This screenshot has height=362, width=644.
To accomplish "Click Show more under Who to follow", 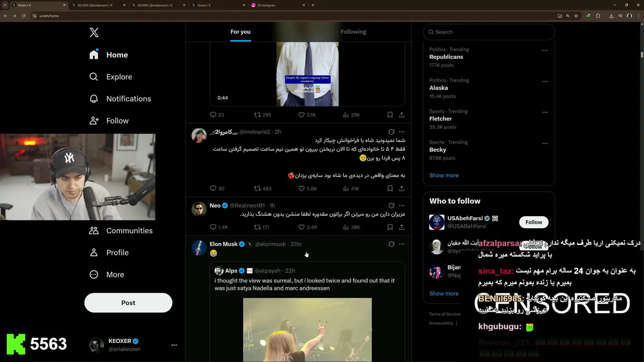I will click(x=444, y=294).
